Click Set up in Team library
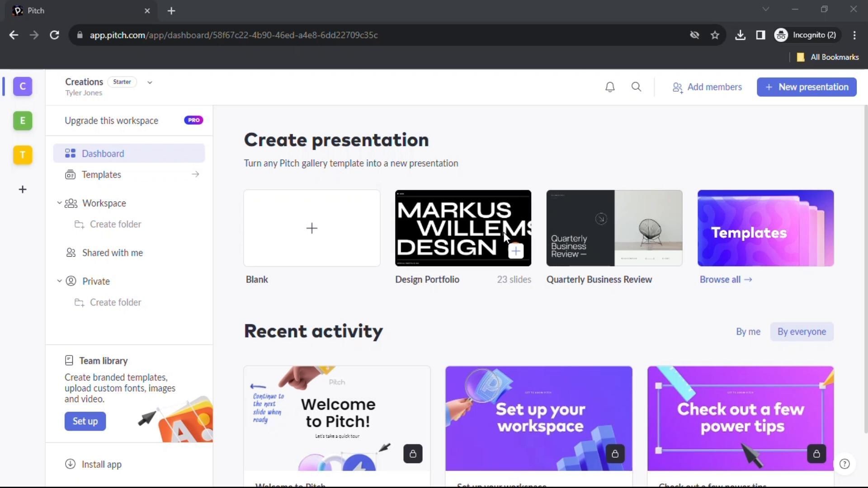This screenshot has width=868, height=488. [x=85, y=421]
